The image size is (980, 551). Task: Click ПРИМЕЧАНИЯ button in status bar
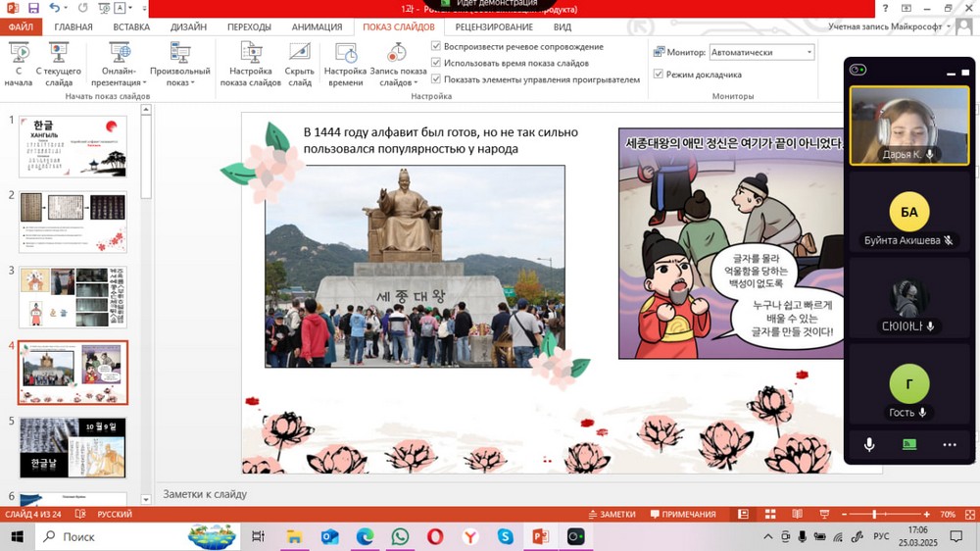(x=682, y=515)
